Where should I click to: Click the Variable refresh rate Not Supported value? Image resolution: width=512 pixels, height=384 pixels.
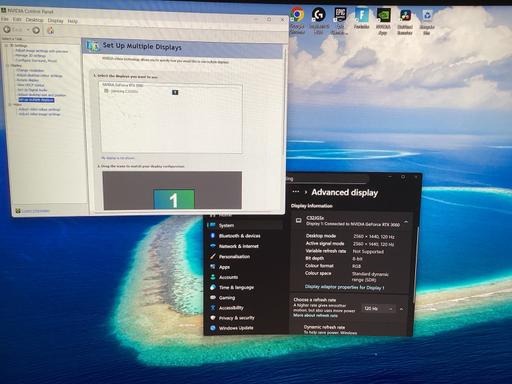368,251
